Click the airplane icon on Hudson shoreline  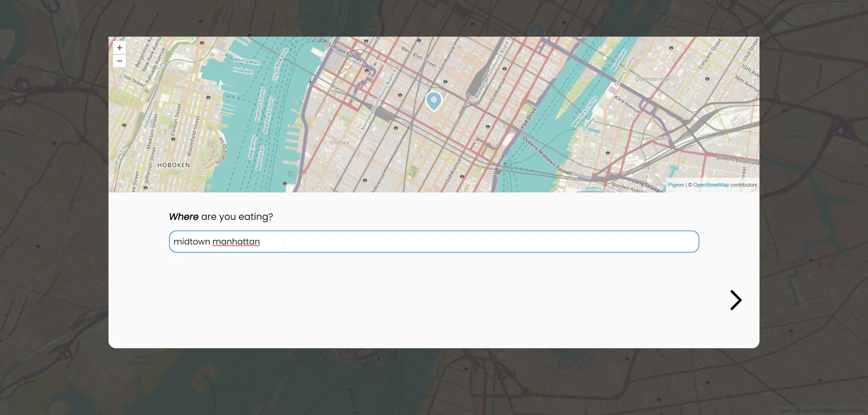click(x=310, y=81)
